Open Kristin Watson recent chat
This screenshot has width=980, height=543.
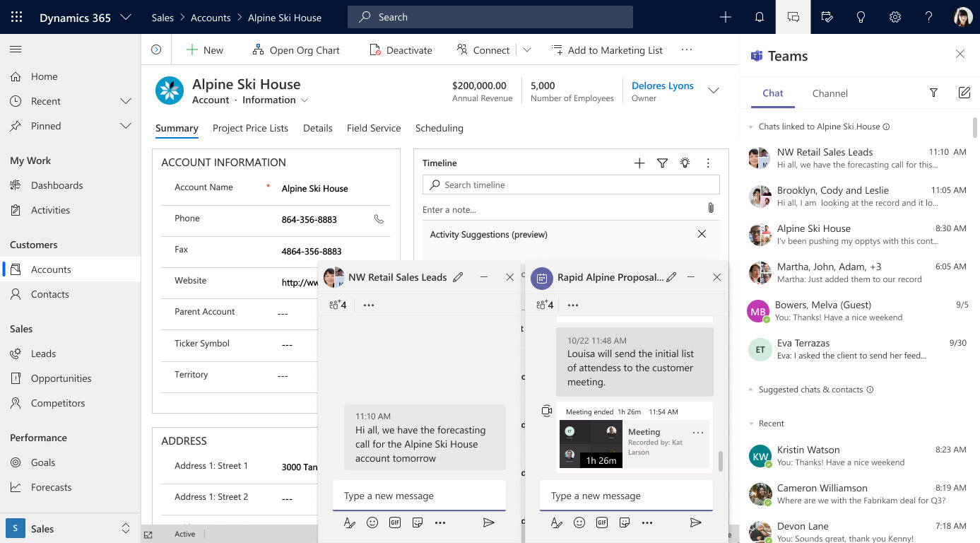[x=857, y=455]
